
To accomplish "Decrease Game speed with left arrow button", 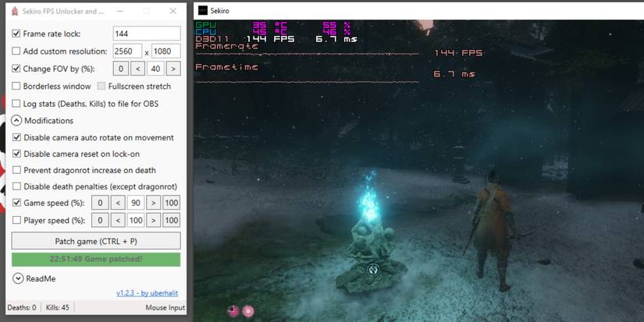I will point(118,203).
